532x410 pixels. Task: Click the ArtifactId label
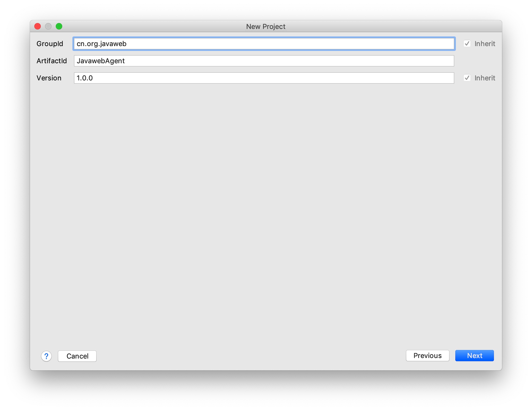coord(51,61)
